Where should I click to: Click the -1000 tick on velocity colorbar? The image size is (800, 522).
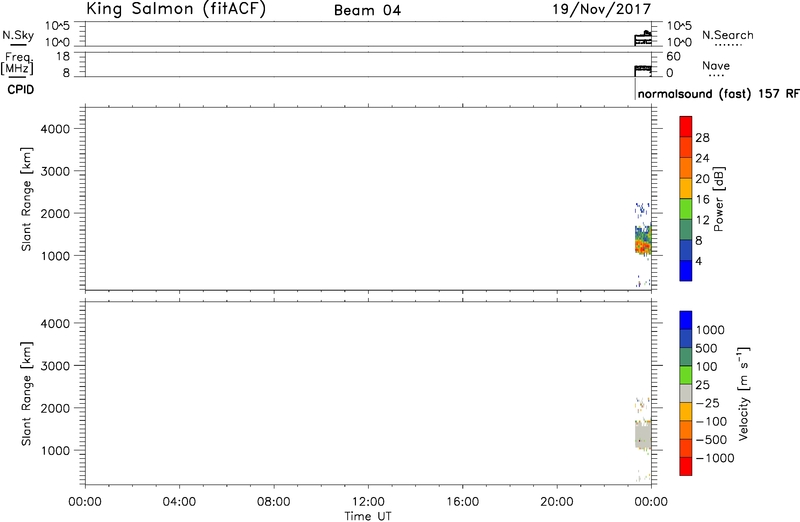[x=715, y=458]
